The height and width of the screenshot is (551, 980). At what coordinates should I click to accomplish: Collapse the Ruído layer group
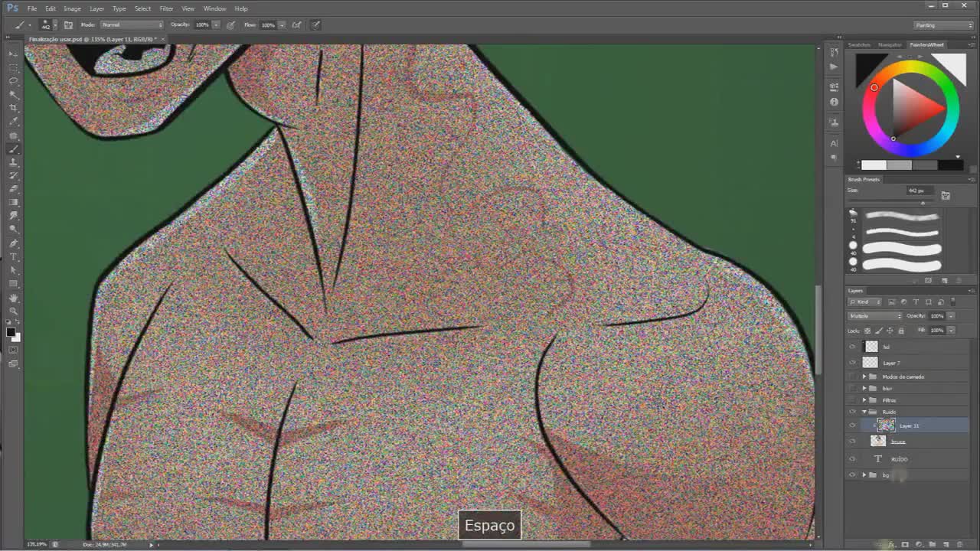[x=864, y=412]
